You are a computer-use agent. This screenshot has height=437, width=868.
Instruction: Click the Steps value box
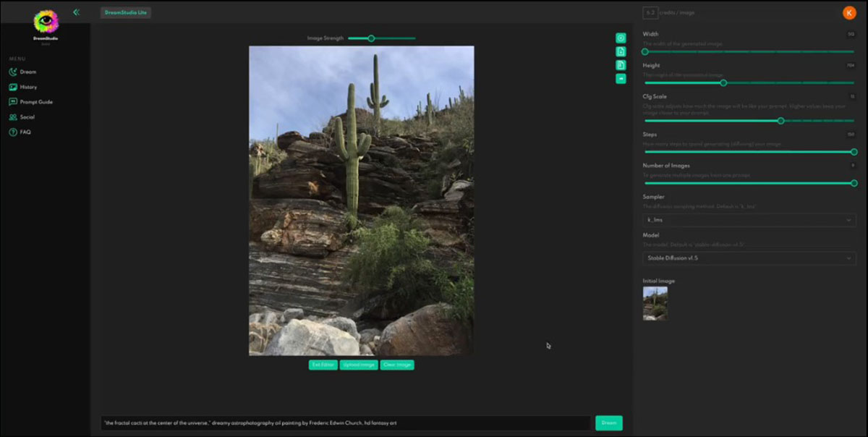pos(851,135)
